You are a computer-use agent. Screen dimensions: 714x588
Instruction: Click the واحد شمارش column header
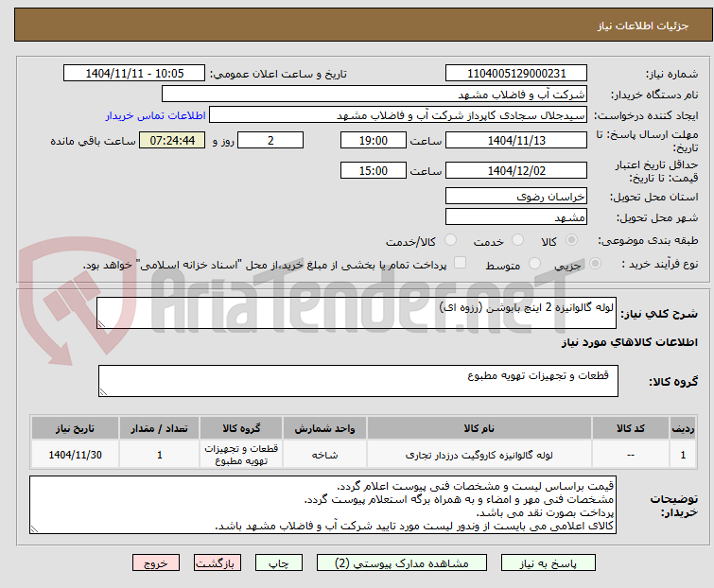[324, 428]
